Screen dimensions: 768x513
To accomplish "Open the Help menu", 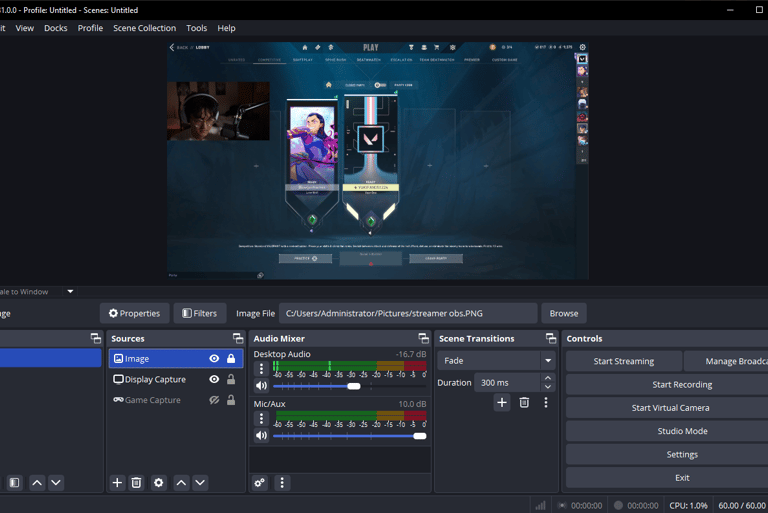I will 226,28.
